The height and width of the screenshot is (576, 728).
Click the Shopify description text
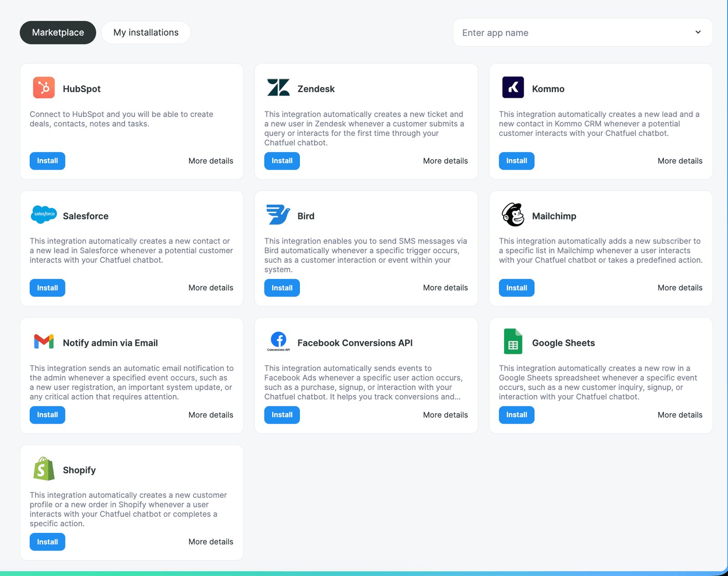pyautogui.click(x=128, y=509)
